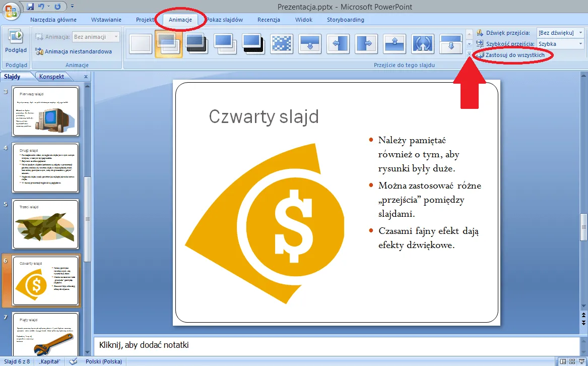Expand the full transition gallery list
The width and height of the screenshot is (588, 366).
469,54
